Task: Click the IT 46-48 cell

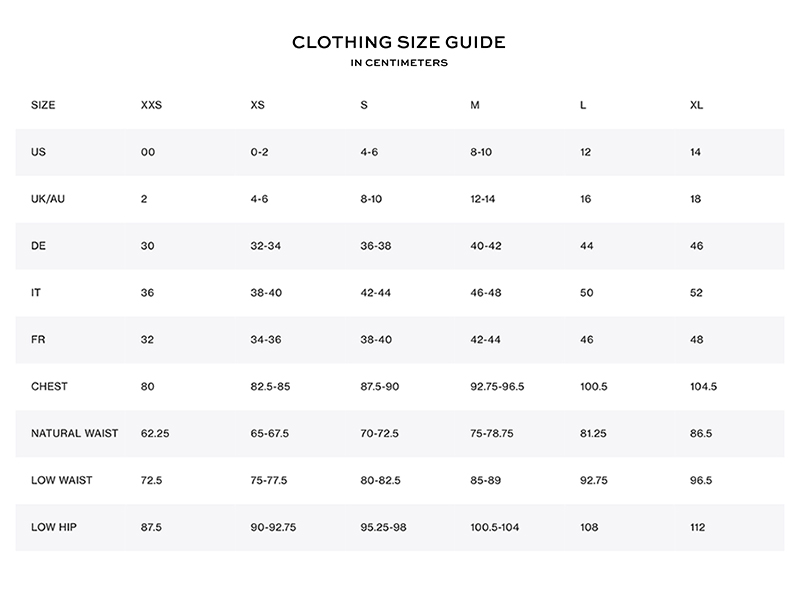Action: (485, 293)
